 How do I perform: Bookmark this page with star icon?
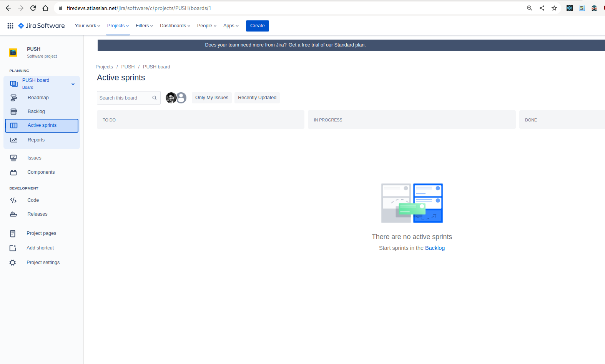554,8
